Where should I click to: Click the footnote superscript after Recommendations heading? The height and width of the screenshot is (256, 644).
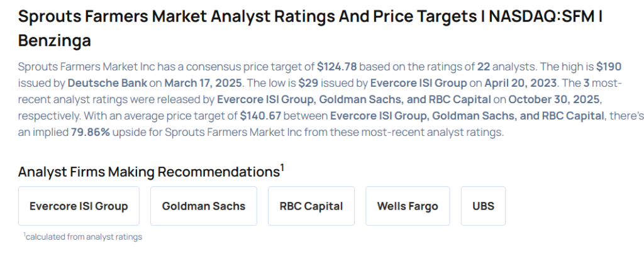pyautogui.click(x=282, y=167)
